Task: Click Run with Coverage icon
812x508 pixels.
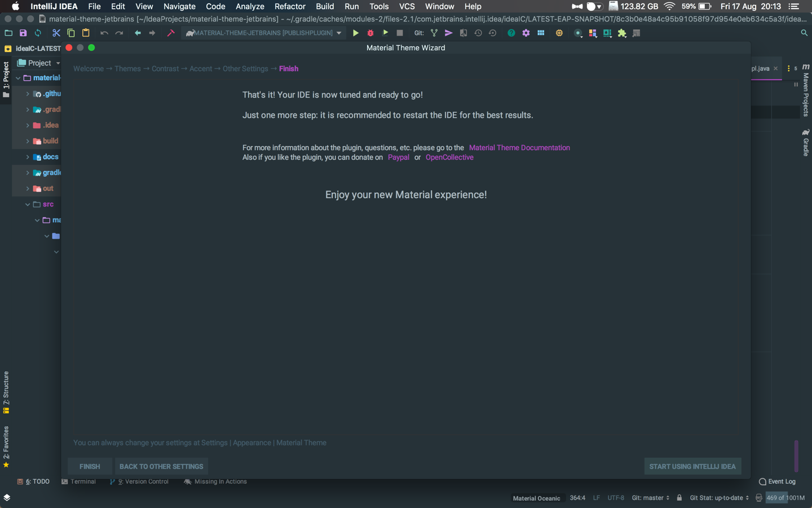Action: 385,33
